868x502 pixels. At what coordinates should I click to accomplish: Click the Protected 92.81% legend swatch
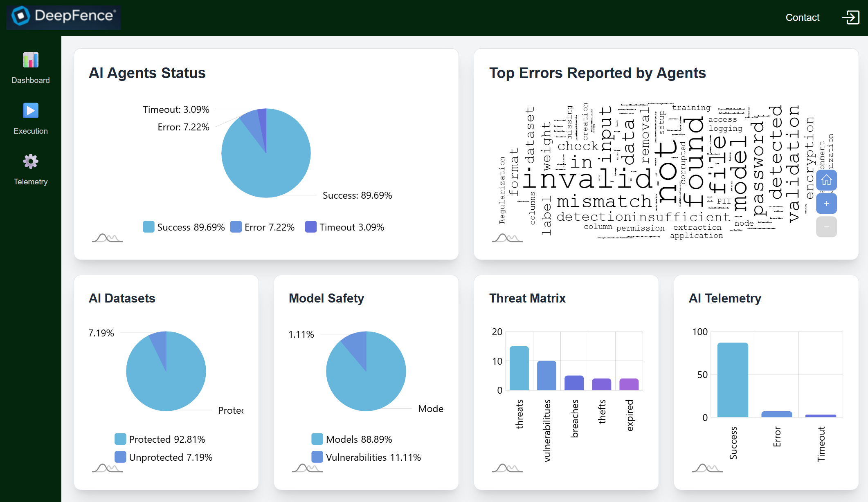click(x=120, y=439)
